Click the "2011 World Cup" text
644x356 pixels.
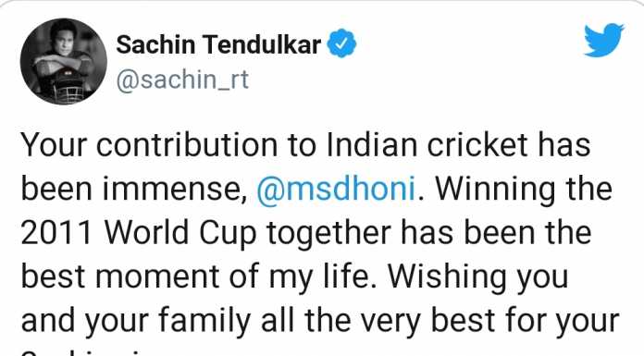point(139,233)
